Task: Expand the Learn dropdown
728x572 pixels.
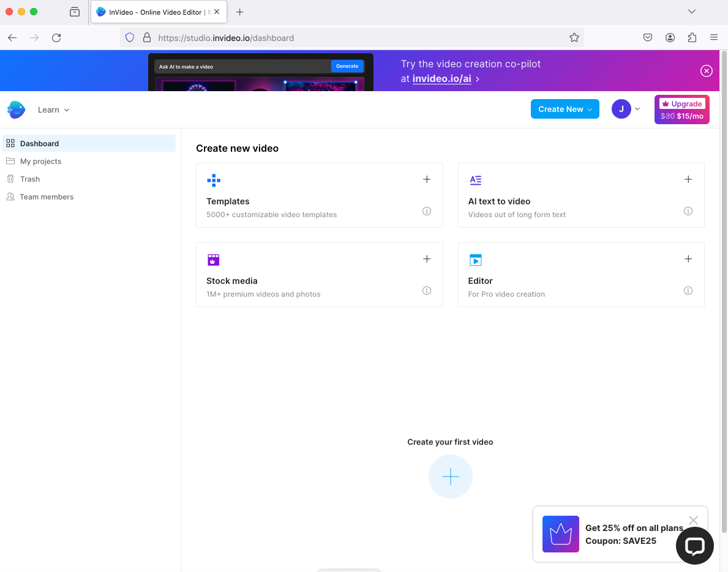Action: (53, 110)
